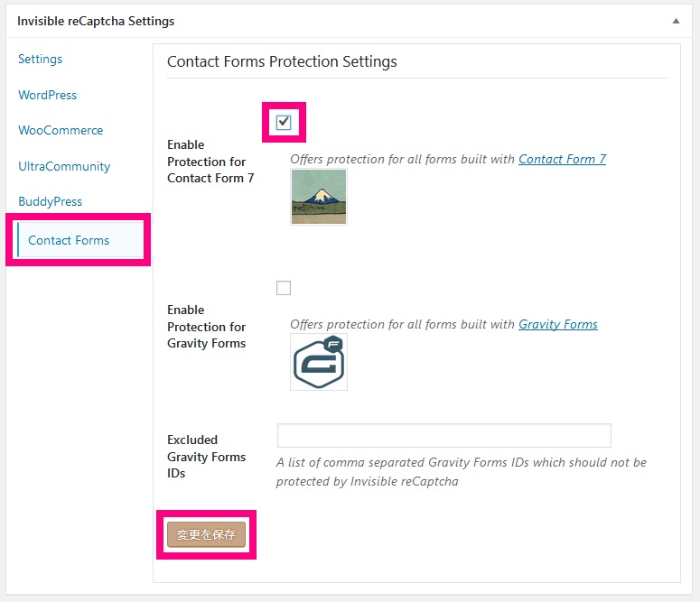Click the Excluded Gravity Forms IDs label
This screenshot has height=602, width=700.
(207, 457)
